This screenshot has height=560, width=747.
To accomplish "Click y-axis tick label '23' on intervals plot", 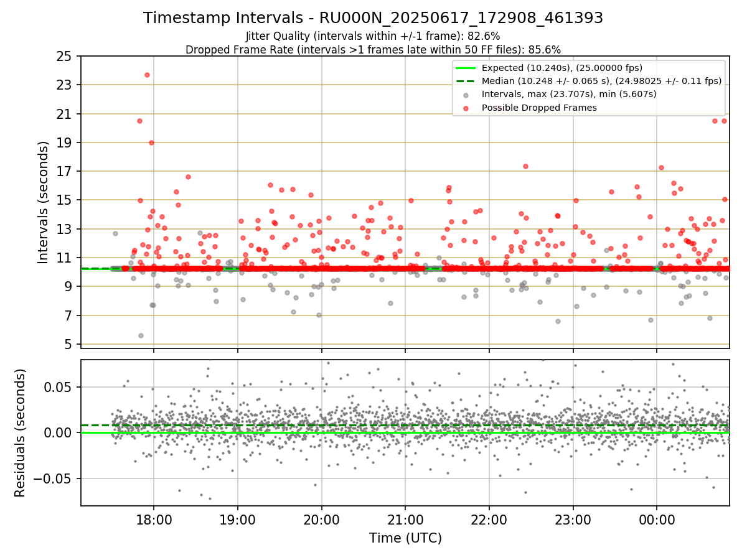I will tap(64, 85).
